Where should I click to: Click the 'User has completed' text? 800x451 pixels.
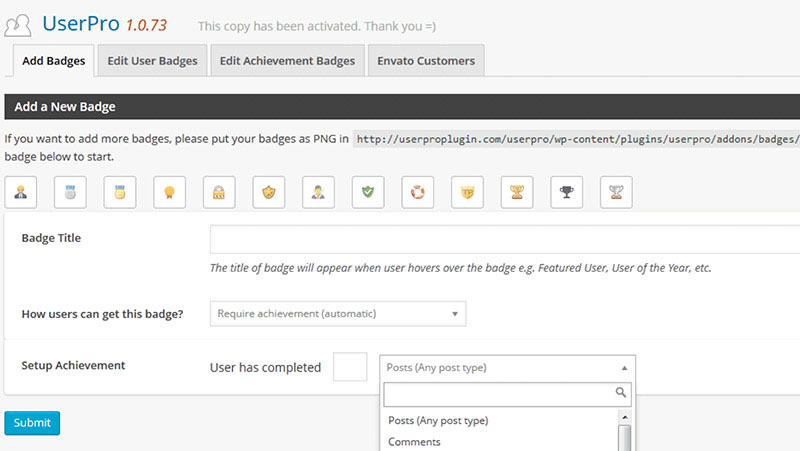(x=265, y=368)
